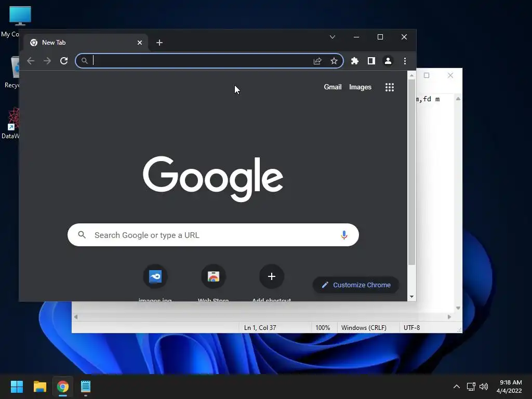Reload the page with the refresh icon
Screen dimensions: 532x399
pyautogui.click(x=64, y=61)
